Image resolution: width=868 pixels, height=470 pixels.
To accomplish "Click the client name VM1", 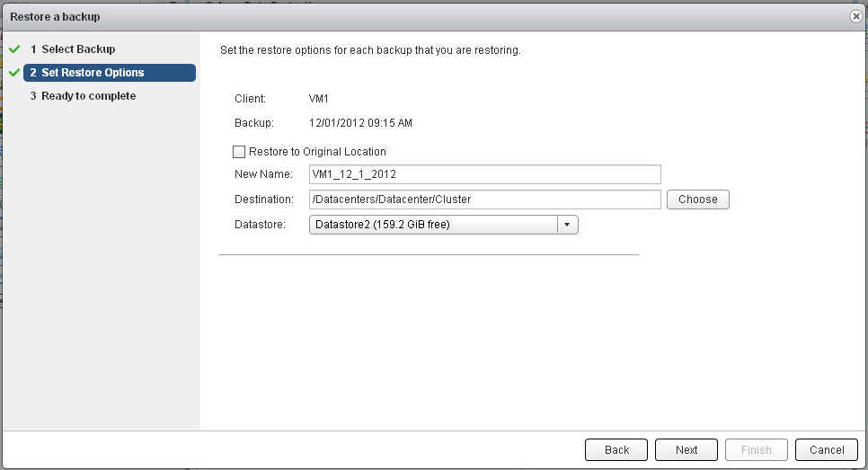I will (319, 99).
